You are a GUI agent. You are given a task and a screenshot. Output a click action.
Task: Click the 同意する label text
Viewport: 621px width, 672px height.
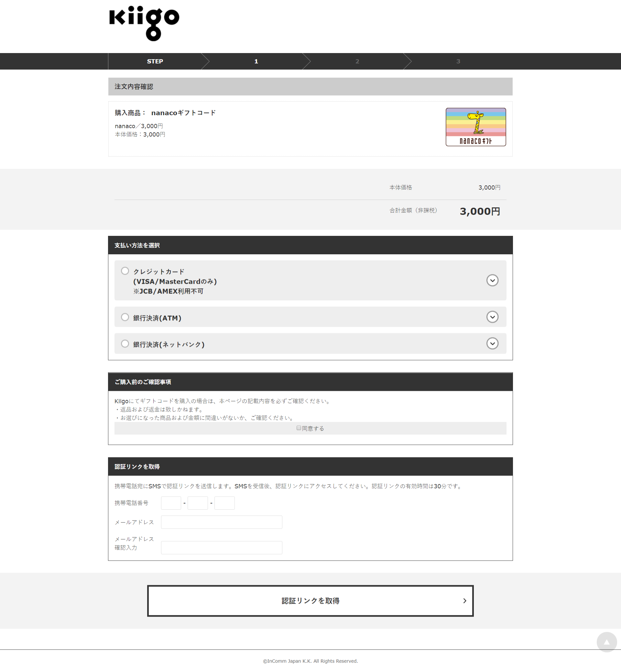(x=313, y=428)
